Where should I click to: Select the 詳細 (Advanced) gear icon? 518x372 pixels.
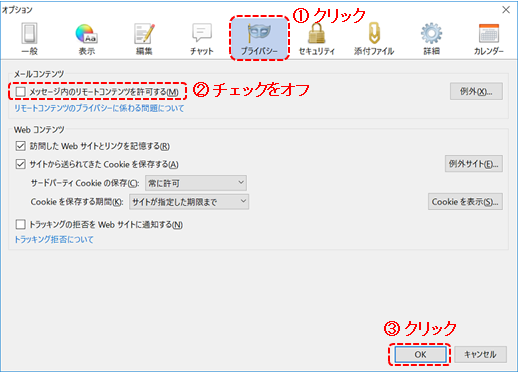(431, 38)
